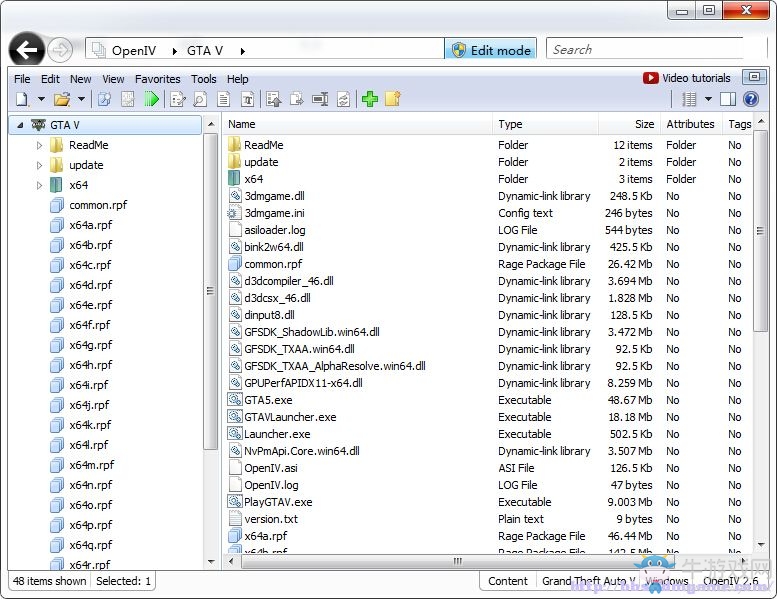Click the tree panel vertical scrollbar
The height and width of the screenshot is (599, 777).
211,291
